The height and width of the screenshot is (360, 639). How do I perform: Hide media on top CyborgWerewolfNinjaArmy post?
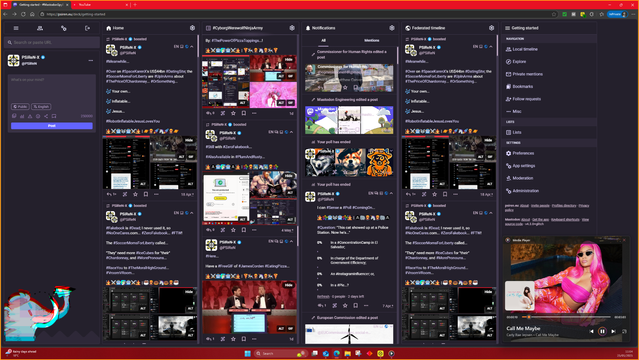tap(289, 60)
